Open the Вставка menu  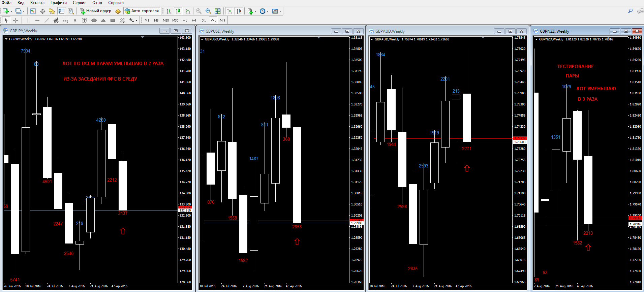(37, 3)
